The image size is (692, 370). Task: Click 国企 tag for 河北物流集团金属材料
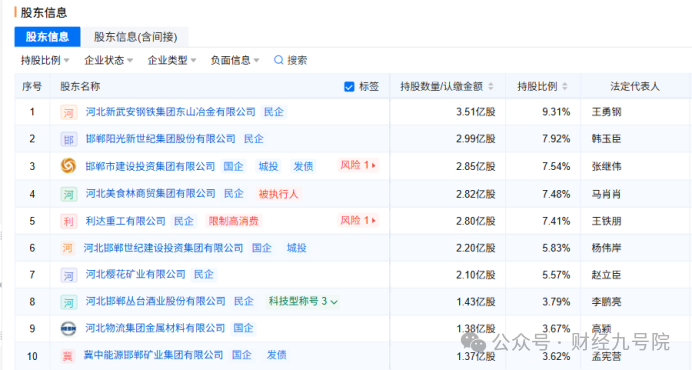(243, 328)
